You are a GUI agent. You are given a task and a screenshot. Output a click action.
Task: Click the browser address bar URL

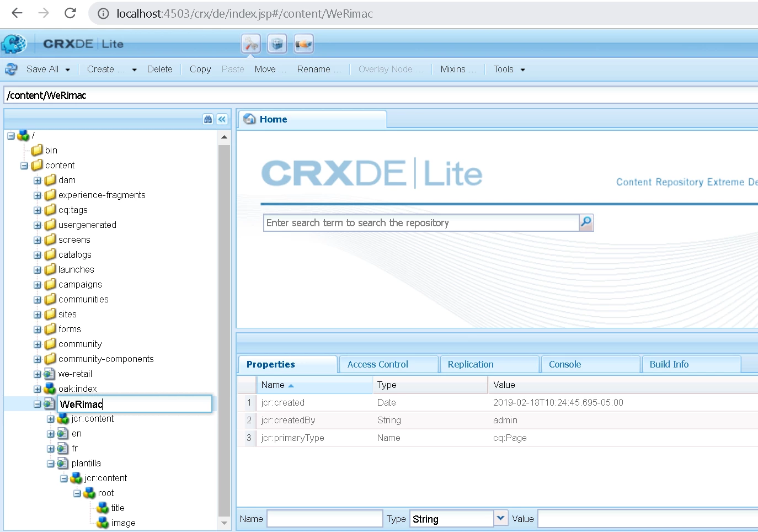244,14
